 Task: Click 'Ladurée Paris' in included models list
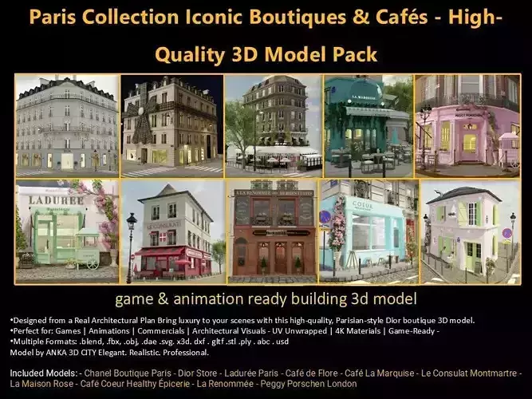click(251, 373)
